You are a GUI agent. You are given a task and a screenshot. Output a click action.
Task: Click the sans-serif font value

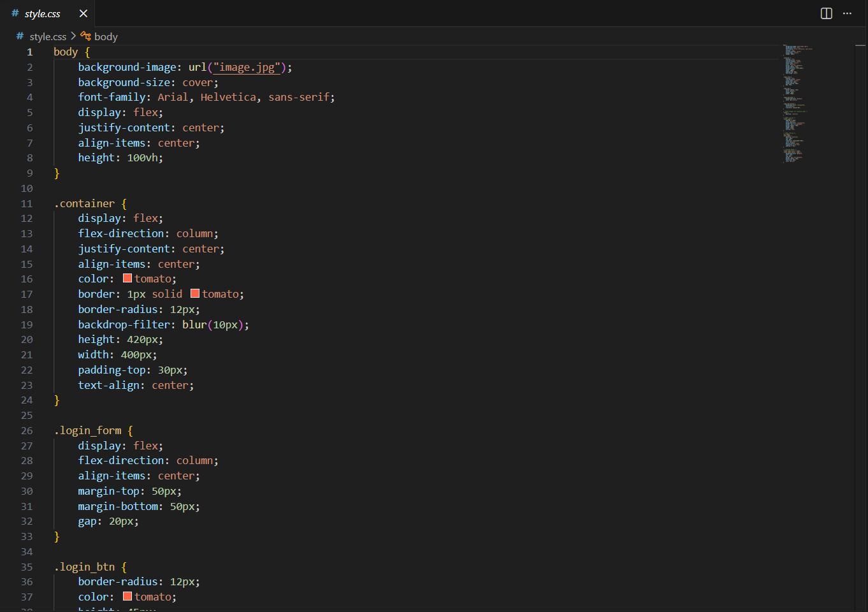(x=299, y=98)
